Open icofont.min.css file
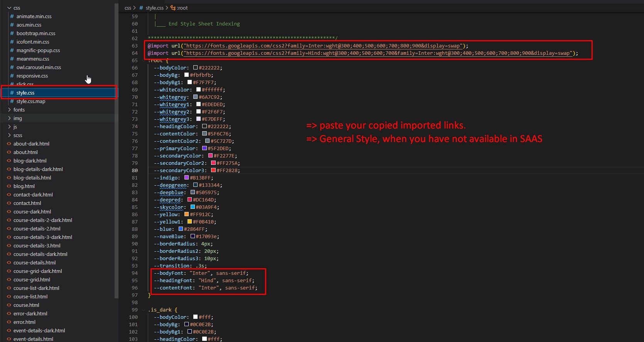Image resolution: width=644 pixels, height=342 pixels. [33, 42]
